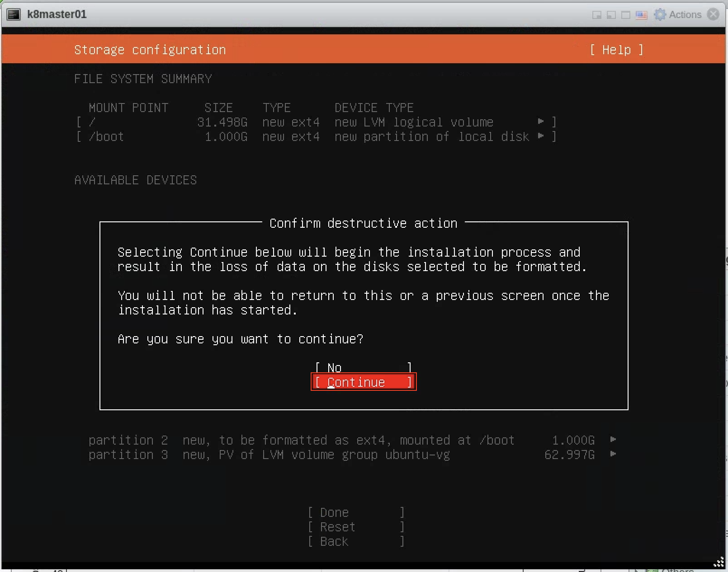This screenshot has height=572, width=728.
Task: Switch console to medium window size icon
Action: [x=611, y=15]
